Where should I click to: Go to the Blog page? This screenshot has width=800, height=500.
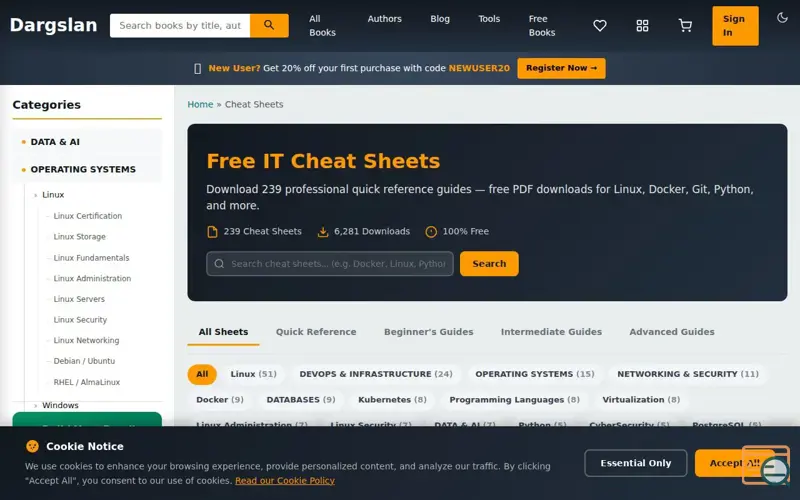440,19
